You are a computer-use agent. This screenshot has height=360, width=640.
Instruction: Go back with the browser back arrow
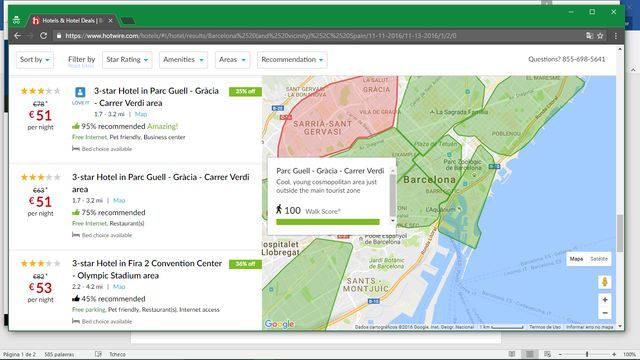(x=17, y=36)
